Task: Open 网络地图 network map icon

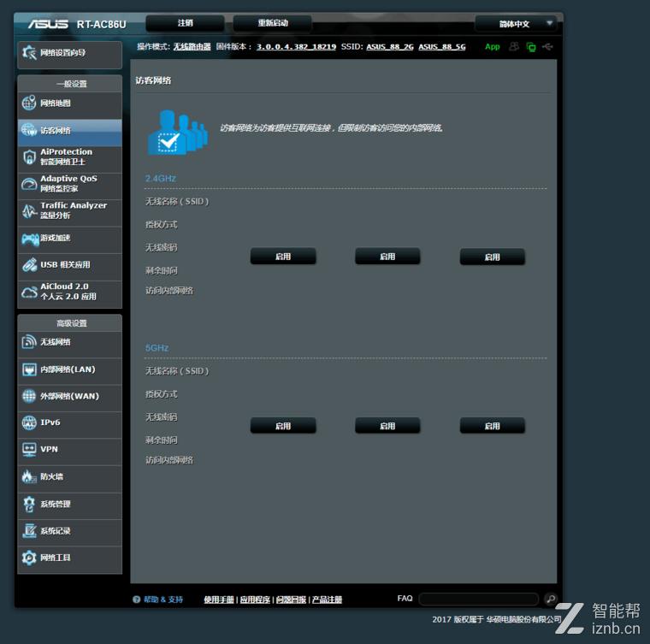Action: pyautogui.click(x=29, y=103)
